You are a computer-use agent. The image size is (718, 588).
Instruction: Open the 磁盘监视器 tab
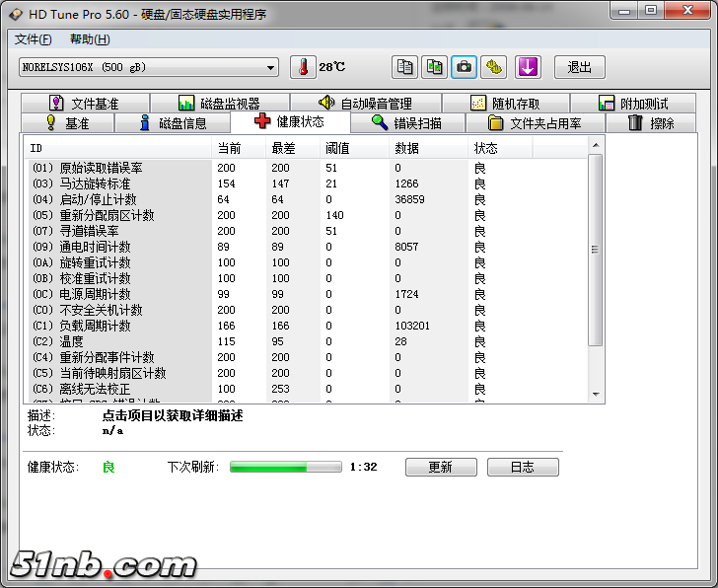click(x=219, y=104)
